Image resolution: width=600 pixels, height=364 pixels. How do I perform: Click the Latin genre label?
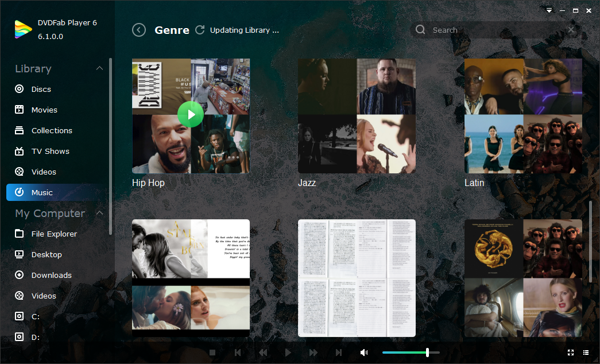pyautogui.click(x=474, y=183)
